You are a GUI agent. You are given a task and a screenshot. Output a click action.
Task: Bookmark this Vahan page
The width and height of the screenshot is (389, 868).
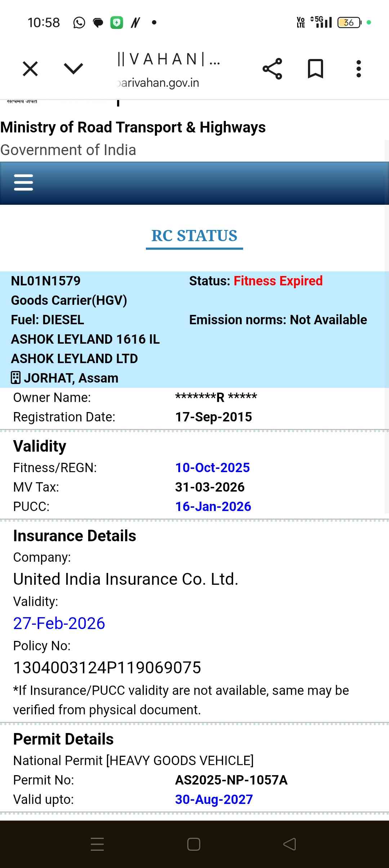pyautogui.click(x=315, y=69)
